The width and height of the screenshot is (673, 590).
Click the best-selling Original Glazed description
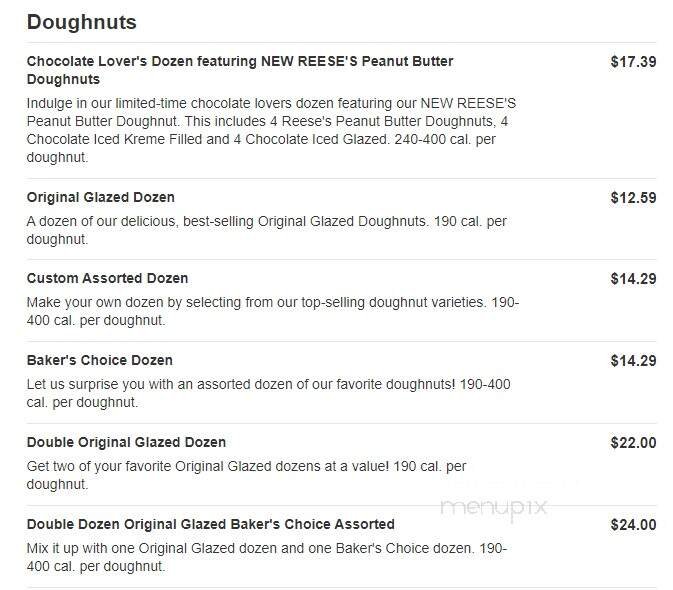click(266, 230)
